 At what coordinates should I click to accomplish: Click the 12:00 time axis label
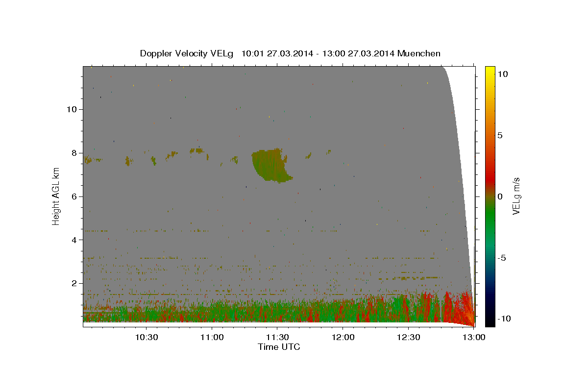(343, 337)
